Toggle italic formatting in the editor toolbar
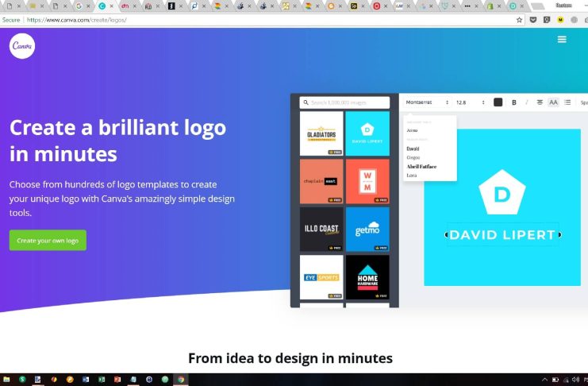The height and width of the screenshot is (386, 588). pos(526,102)
